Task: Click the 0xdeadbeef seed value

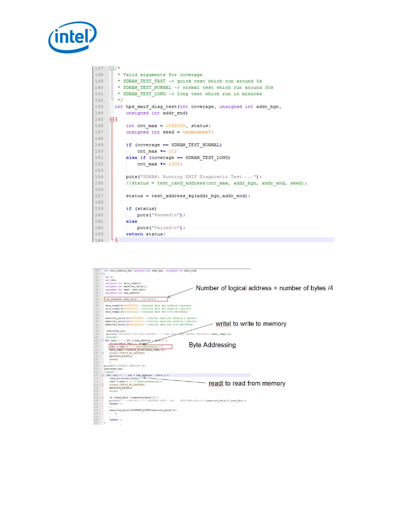Action: [x=197, y=132]
